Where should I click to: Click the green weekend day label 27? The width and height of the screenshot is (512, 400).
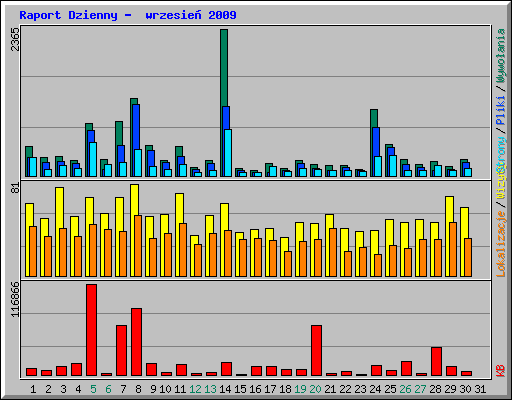click(420, 389)
